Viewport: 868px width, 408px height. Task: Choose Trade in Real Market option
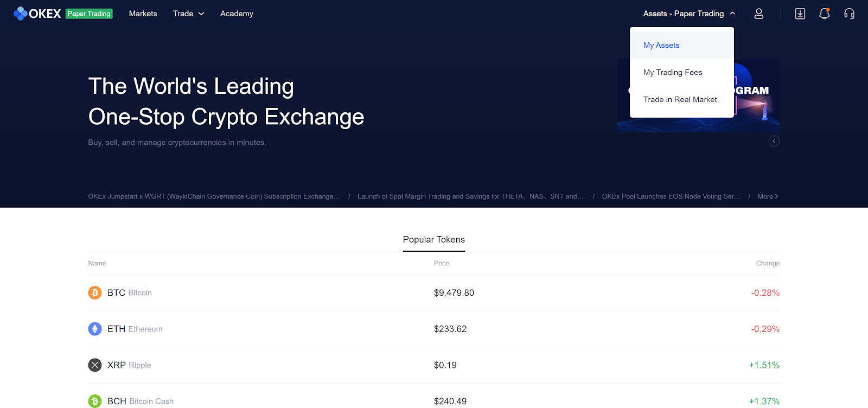point(680,99)
